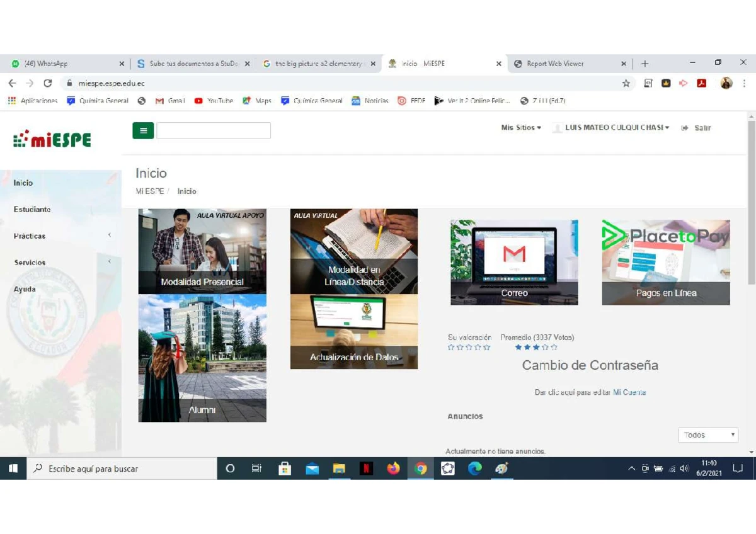Open the Todos filter dropdown
Image resolution: width=756 pixels, height=534 pixels.
coord(708,435)
